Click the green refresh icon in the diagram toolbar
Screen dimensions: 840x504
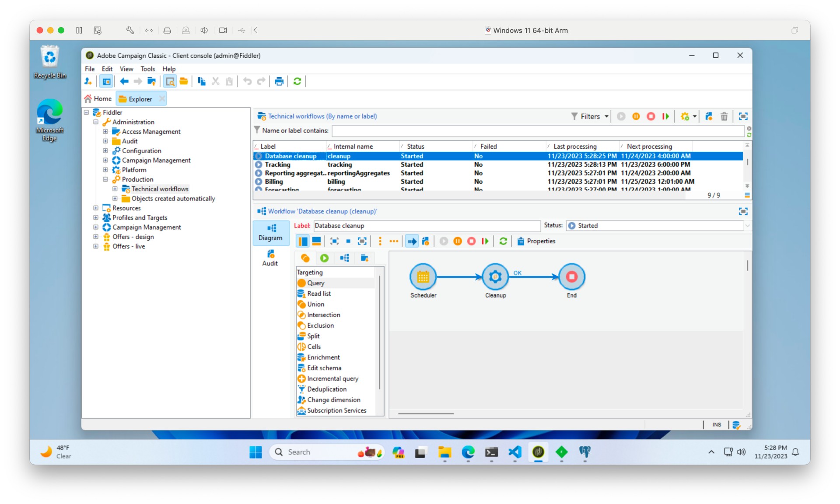503,241
